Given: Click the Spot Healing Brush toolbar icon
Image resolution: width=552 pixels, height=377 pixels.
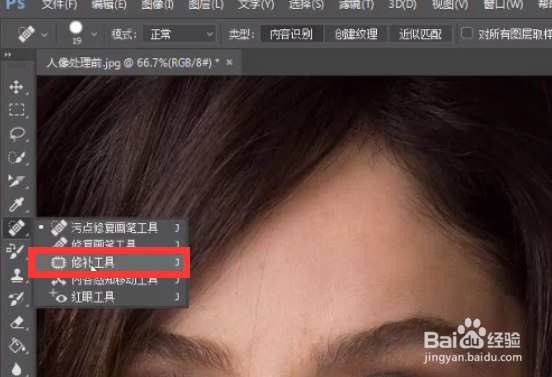Looking at the screenshot, I should click(x=16, y=228).
